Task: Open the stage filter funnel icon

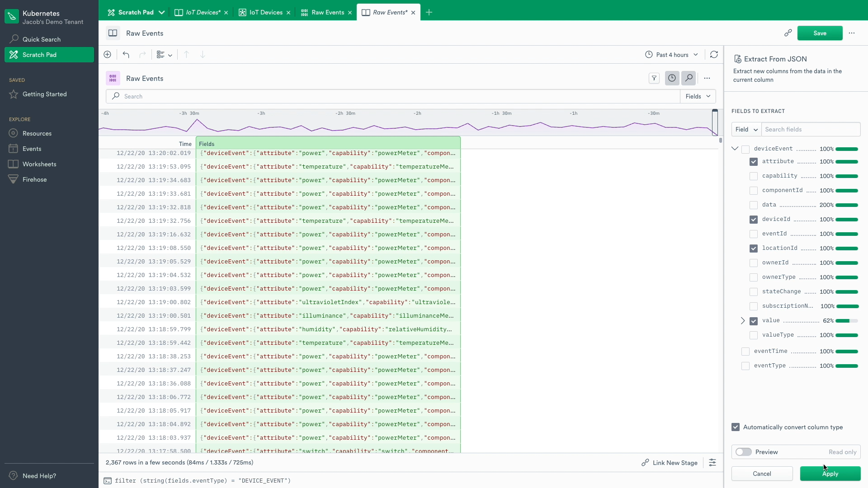Action: (x=654, y=78)
